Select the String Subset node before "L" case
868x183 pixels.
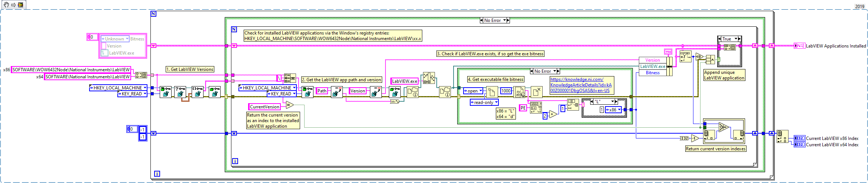click(x=573, y=105)
